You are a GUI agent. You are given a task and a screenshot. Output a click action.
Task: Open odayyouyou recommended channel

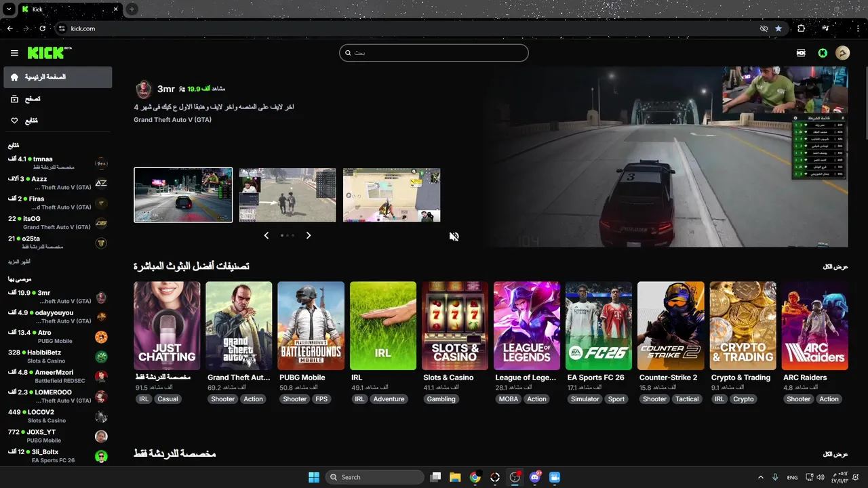pos(58,317)
